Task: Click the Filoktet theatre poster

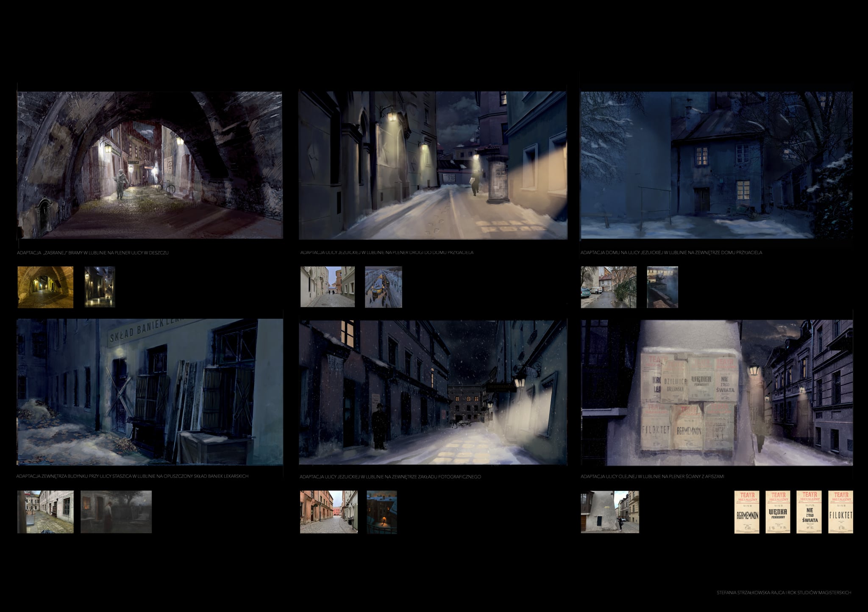Action: (840, 512)
